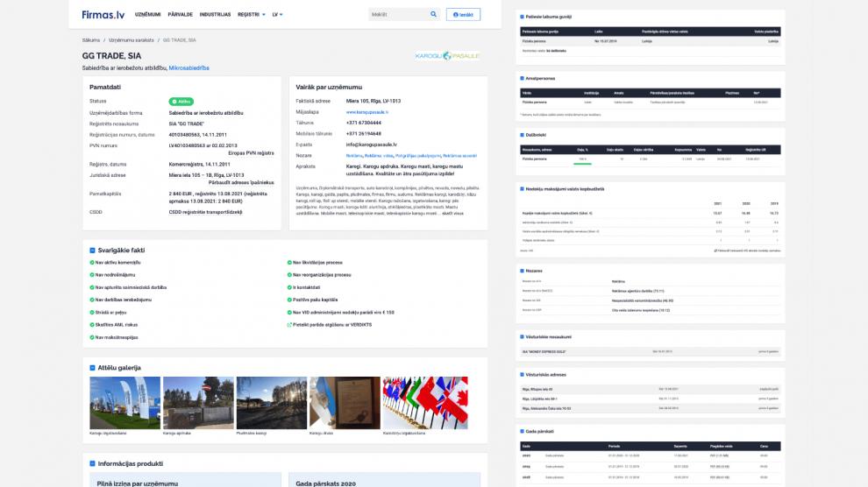Collapse the Informācijas produkti section icon

click(92, 463)
